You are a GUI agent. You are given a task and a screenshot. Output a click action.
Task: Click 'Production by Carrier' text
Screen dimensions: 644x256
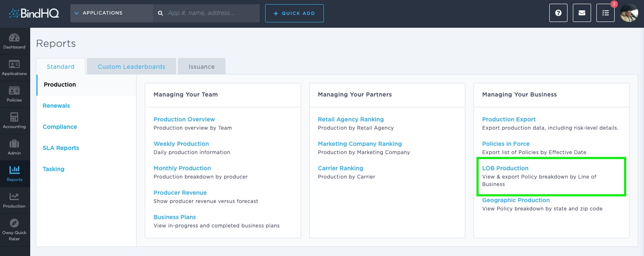pos(347,177)
